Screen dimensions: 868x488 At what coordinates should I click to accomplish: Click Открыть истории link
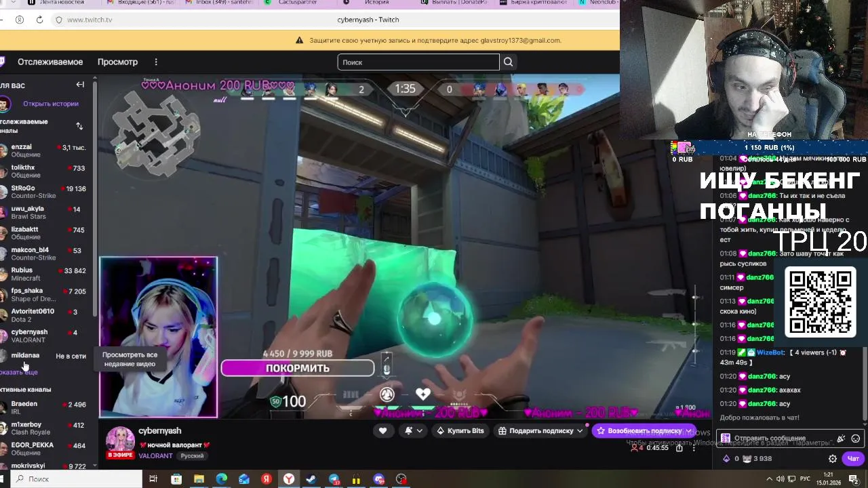51,104
